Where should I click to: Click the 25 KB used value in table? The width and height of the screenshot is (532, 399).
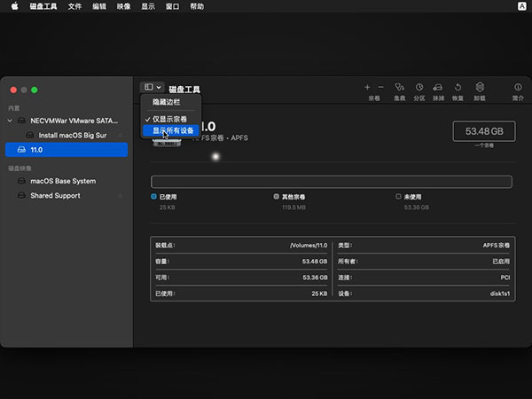click(x=319, y=293)
